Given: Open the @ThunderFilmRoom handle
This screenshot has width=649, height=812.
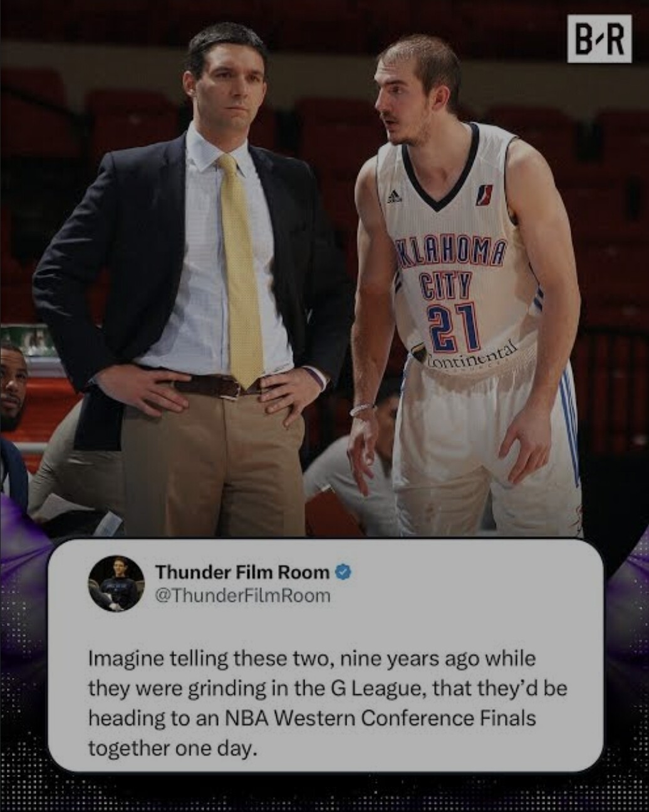Looking at the screenshot, I should [x=242, y=595].
